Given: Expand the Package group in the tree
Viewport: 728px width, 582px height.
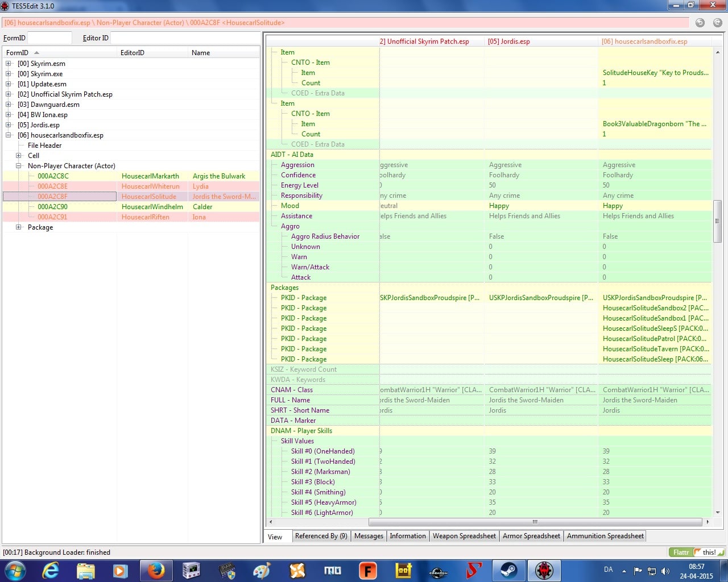Looking at the screenshot, I should 19,227.
